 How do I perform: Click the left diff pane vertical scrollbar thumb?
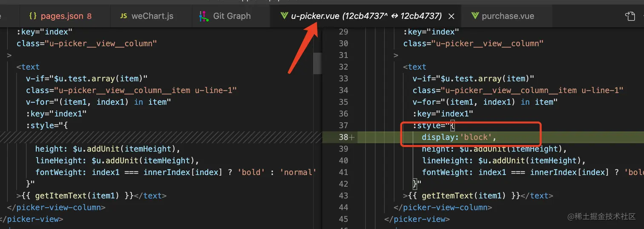click(317, 63)
